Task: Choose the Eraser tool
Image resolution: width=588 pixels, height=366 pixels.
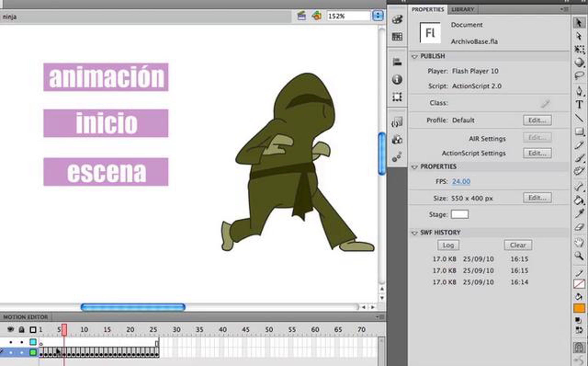Action: tap(579, 227)
